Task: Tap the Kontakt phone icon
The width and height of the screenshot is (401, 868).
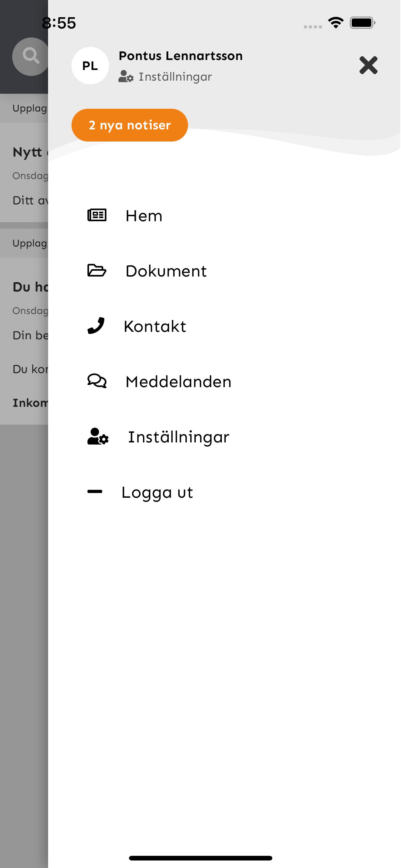Action: [96, 326]
